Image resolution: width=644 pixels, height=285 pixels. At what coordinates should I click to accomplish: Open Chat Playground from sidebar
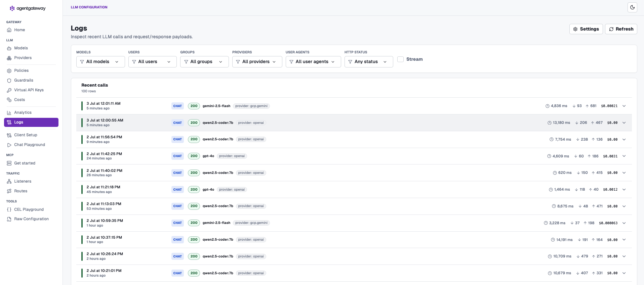31,145
